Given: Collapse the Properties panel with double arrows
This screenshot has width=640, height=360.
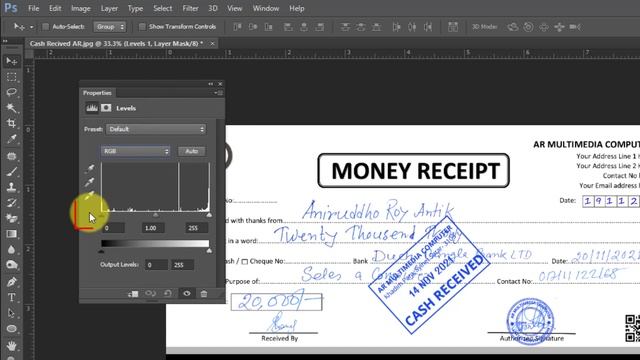Looking at the screenshot, I should pyautogui.click(x=211, y=84).
